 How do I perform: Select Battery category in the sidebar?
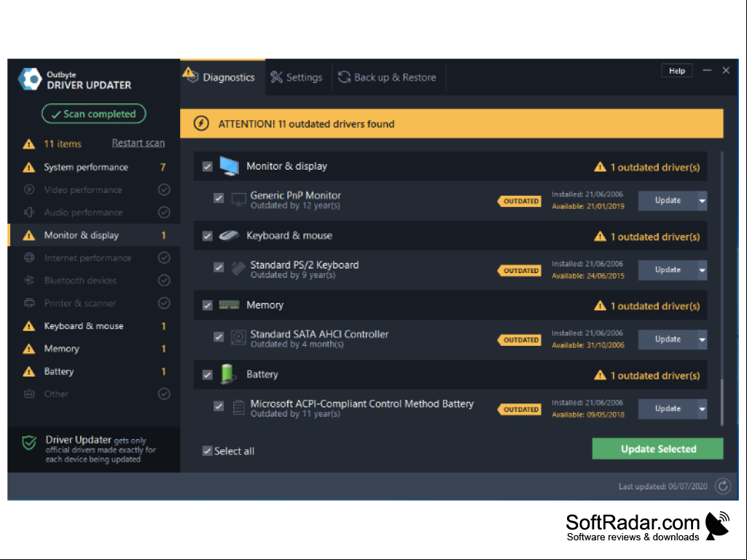point(94,371)
